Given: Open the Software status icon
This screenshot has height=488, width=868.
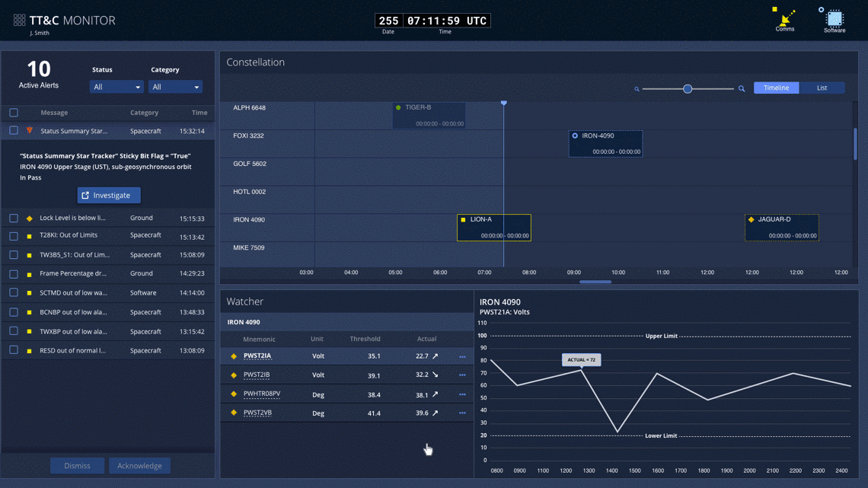Looking at the screenshot, I should point(834,18).
